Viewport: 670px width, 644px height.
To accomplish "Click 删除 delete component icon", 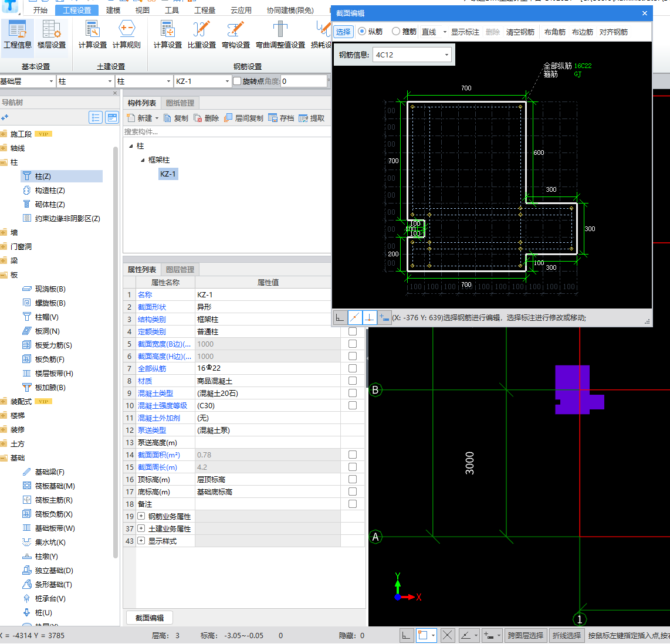I will coord(206,118).
